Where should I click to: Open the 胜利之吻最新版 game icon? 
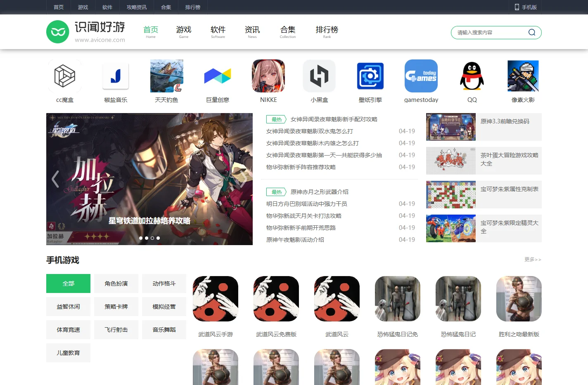519,299
